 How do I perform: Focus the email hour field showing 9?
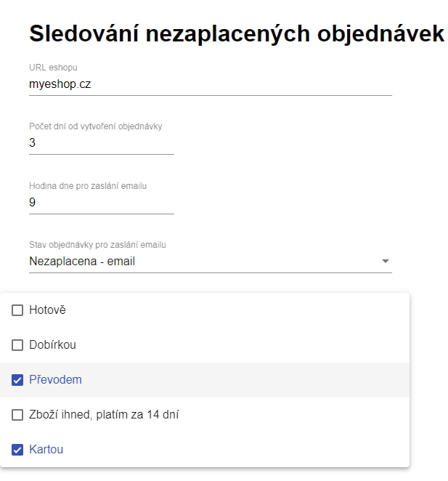(x=102, y=203)
